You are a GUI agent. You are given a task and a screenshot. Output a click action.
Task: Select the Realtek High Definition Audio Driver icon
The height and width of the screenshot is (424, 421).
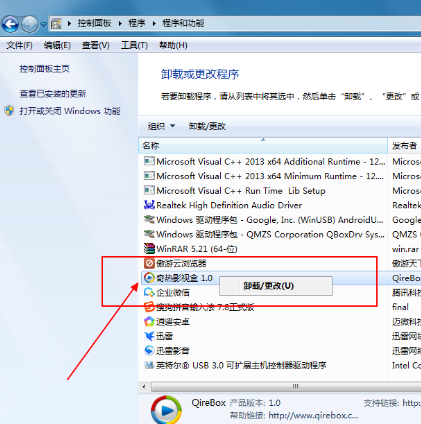149,205
